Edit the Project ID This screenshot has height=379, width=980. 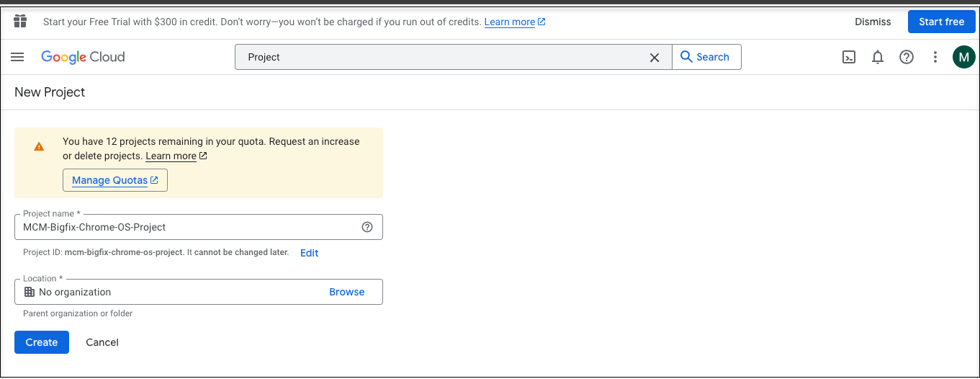pos(309,253)
